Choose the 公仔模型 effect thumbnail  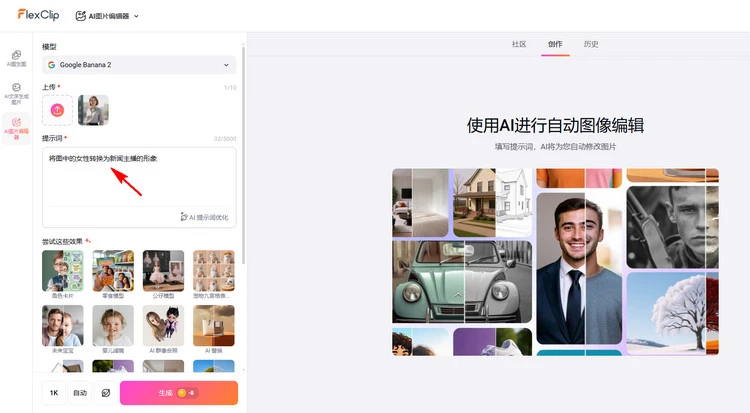pos(163,271)
